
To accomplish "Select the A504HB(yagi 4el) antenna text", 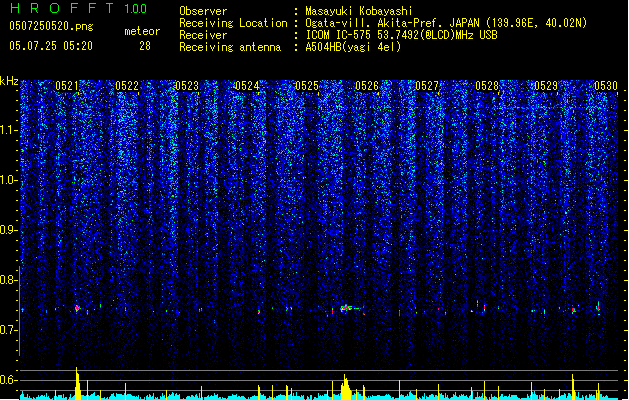I will pyautogui.click(x=353, y=47).
